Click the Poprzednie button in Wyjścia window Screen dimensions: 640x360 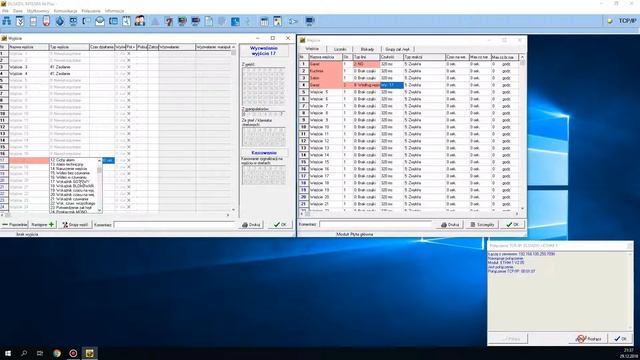click(15, 224)
